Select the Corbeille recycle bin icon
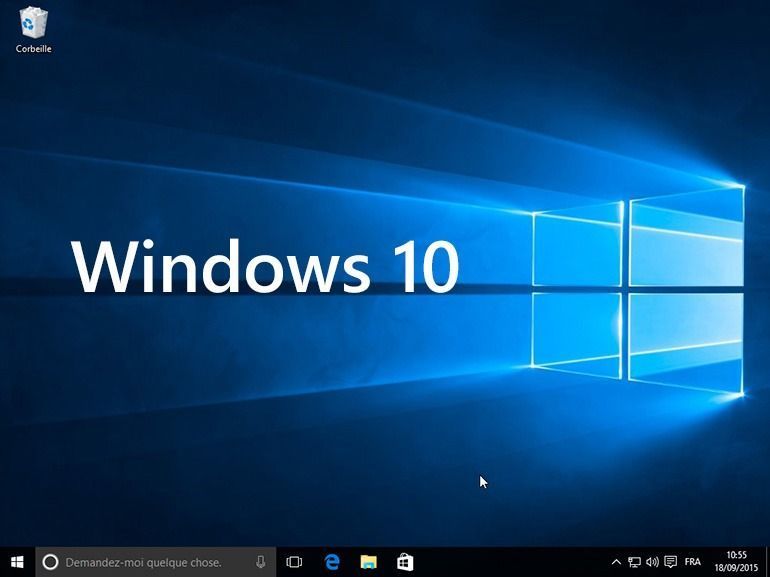The width and height of the screenshot is (770, 577). (33, 29)
